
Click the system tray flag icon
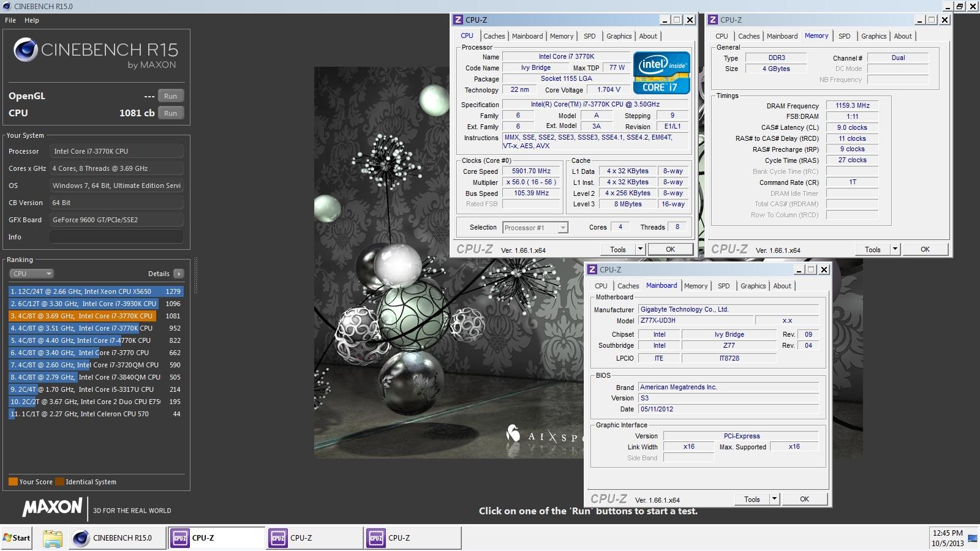[972, 539]
